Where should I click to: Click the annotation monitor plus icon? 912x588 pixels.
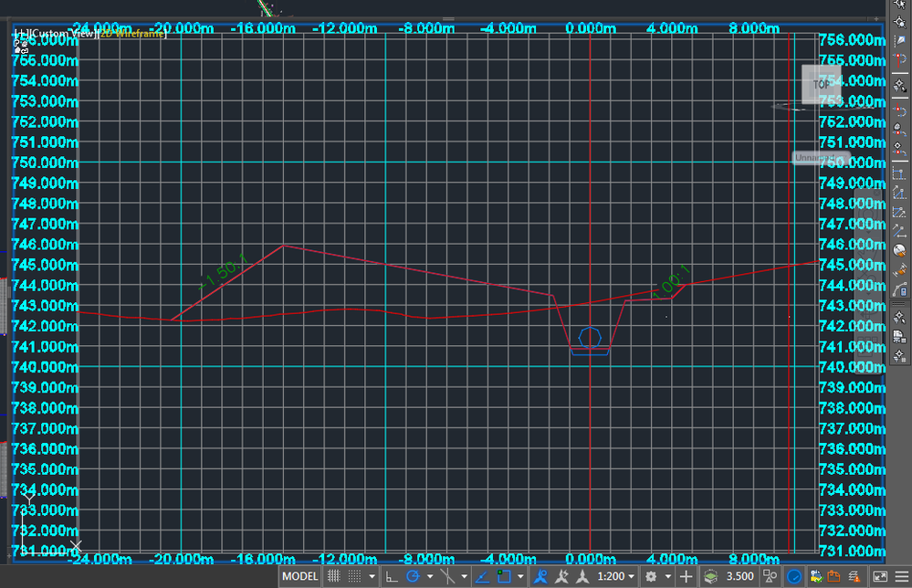[687, 576]
